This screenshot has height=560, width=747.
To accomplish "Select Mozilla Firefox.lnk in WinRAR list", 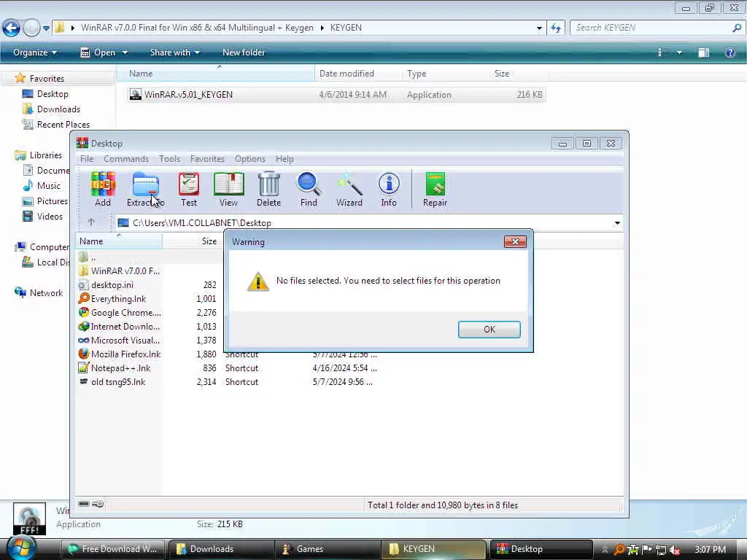I will pos(120,354).
